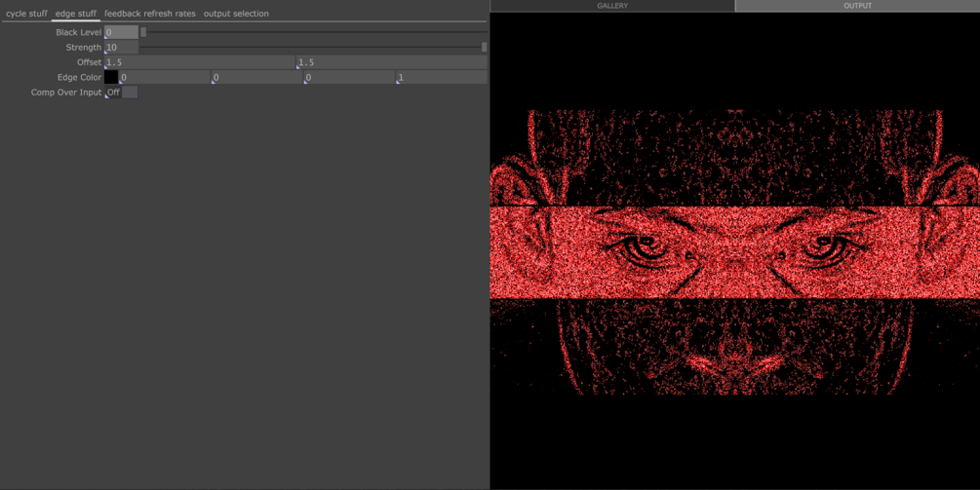Screen dimensions: 980x490
Task: Click the Black Level value field
Action: pyautogui.click(x=121, y=32)
